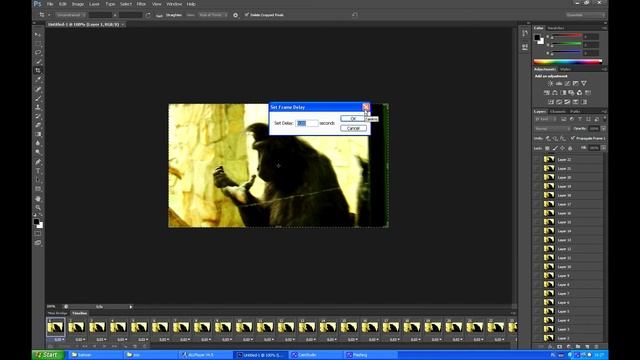Select the Magic Wand tool

pos(38,62)
